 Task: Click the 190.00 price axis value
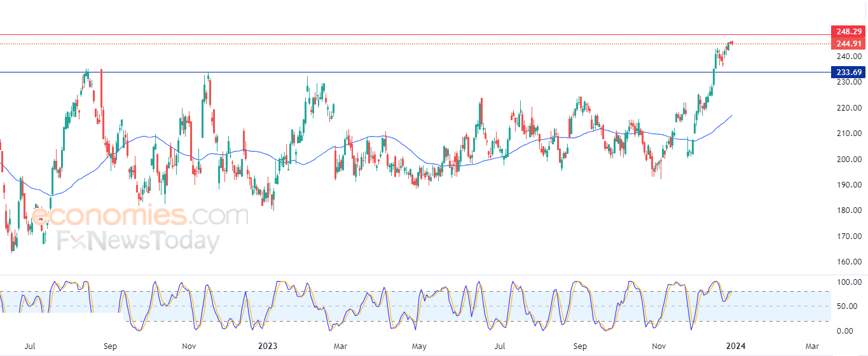[x=849, y=185]
